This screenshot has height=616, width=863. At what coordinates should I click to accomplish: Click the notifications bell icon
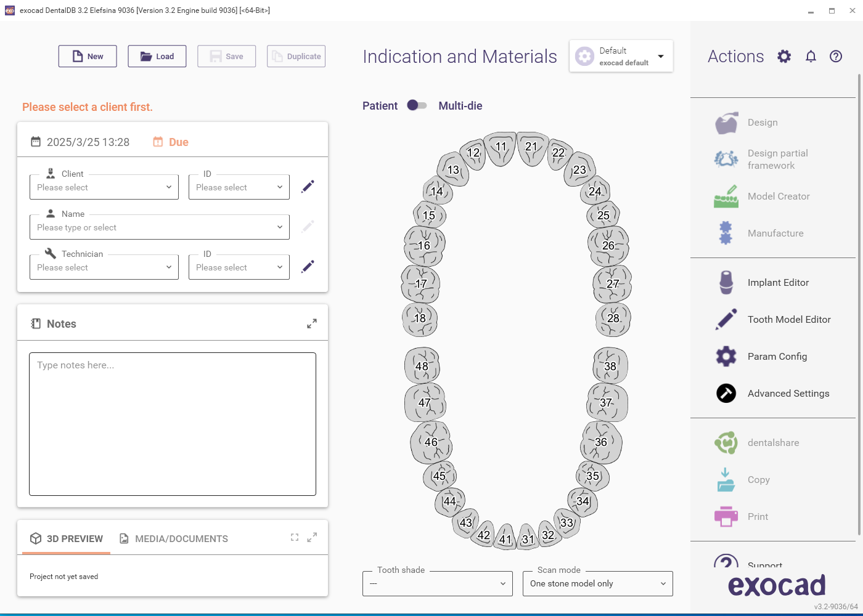pos(811,57)
